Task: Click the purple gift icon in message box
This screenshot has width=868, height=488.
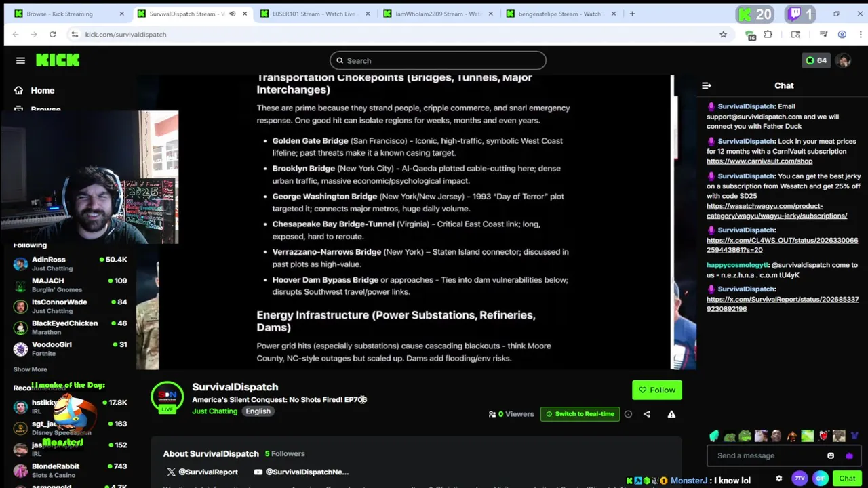Action: click(x=849, y=455)
